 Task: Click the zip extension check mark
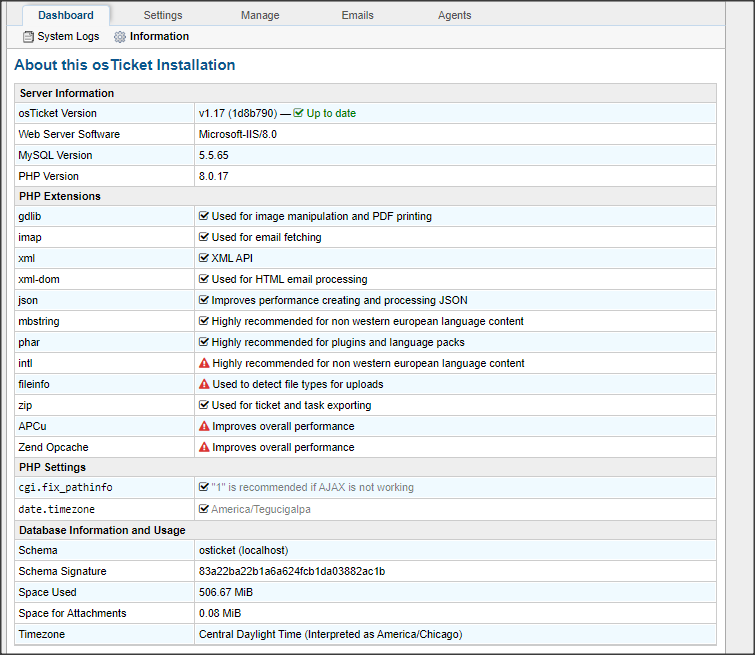204,405
